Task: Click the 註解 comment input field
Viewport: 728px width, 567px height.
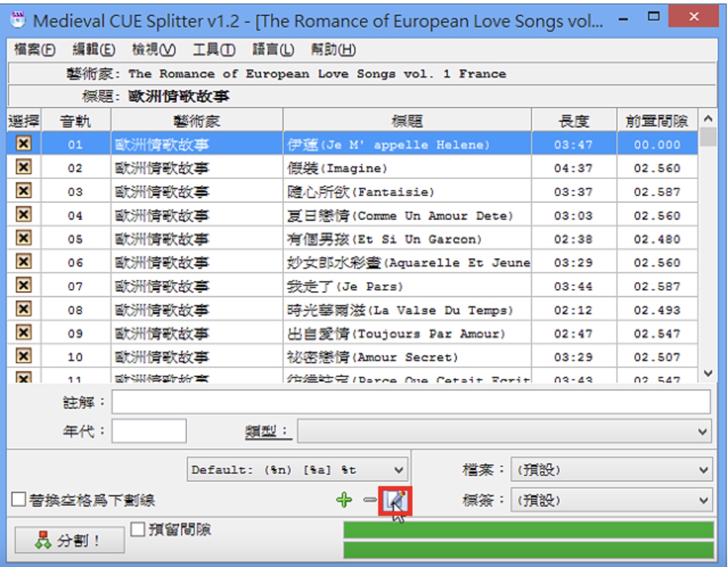Action: [411, 402]
